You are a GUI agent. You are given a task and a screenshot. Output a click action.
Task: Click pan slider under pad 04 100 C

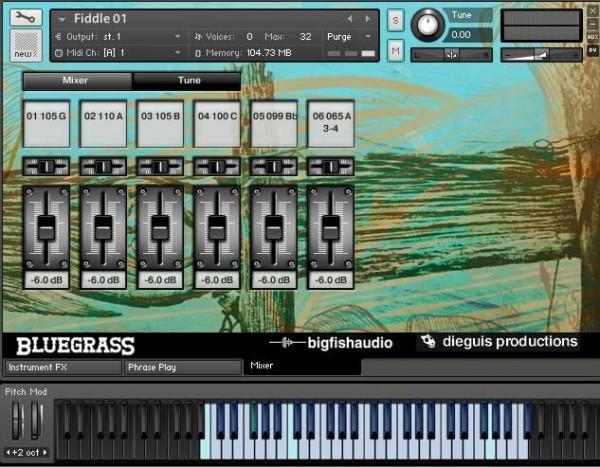[217, 167]
